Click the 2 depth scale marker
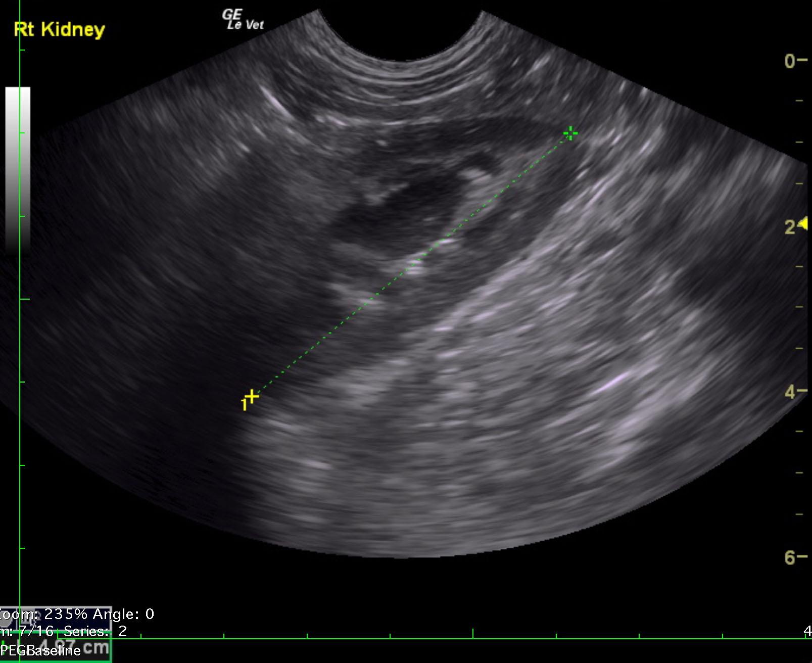Image resolution: width=812 pixels, height=663 pixels. pos(790,227)
